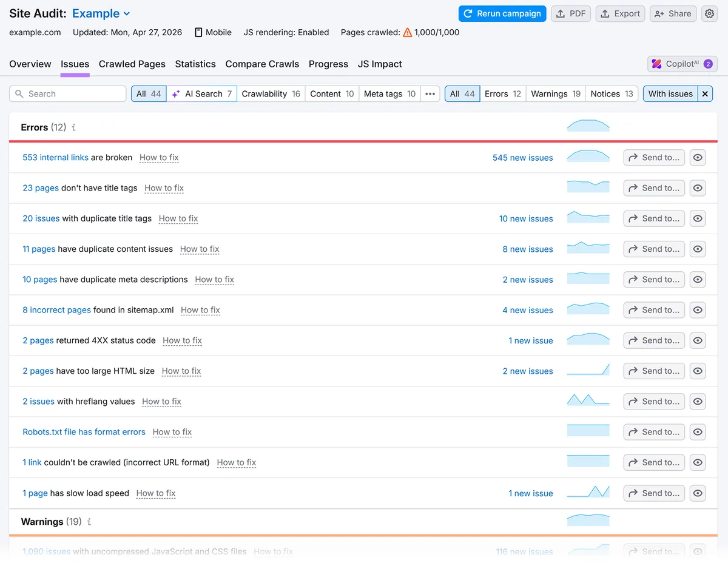Click the pages crawled warning triangle
The height and width of the screenshot is (563, 728).
(408, 32)
